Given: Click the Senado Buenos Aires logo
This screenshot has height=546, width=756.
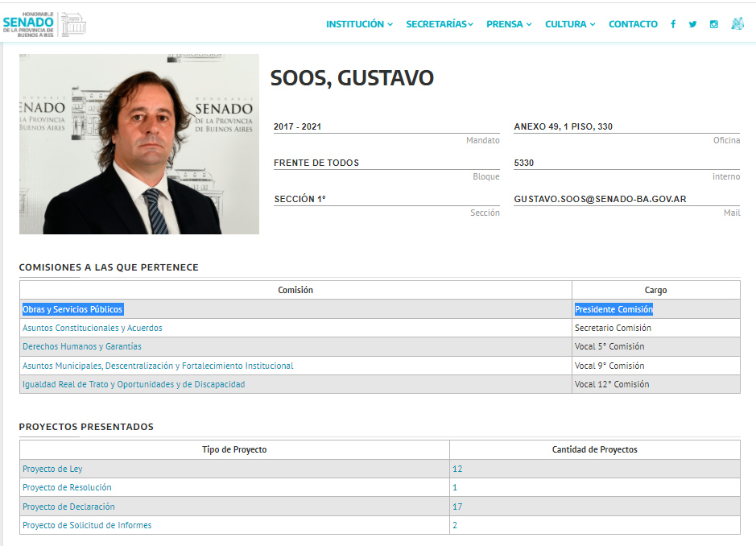Looking at the screenshot, I should click(x=44, y=24).
